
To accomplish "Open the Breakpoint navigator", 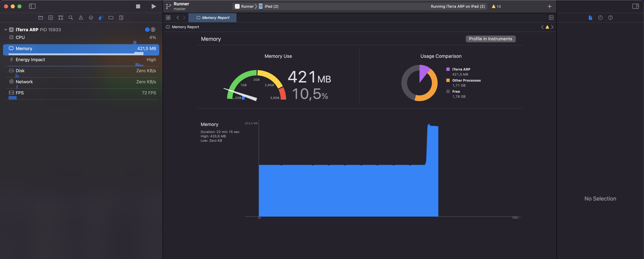I will point(111,17).
